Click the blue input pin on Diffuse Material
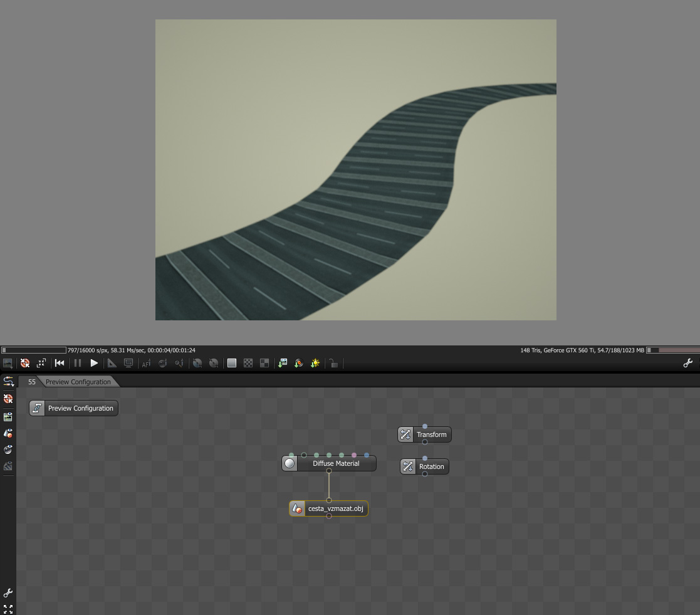700x615 pixels. [367, 455]
